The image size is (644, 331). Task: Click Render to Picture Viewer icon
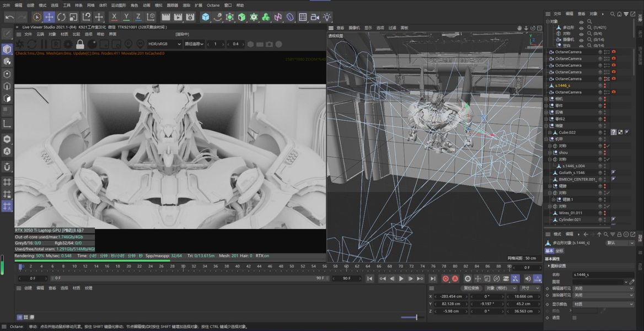click(178, 17)
